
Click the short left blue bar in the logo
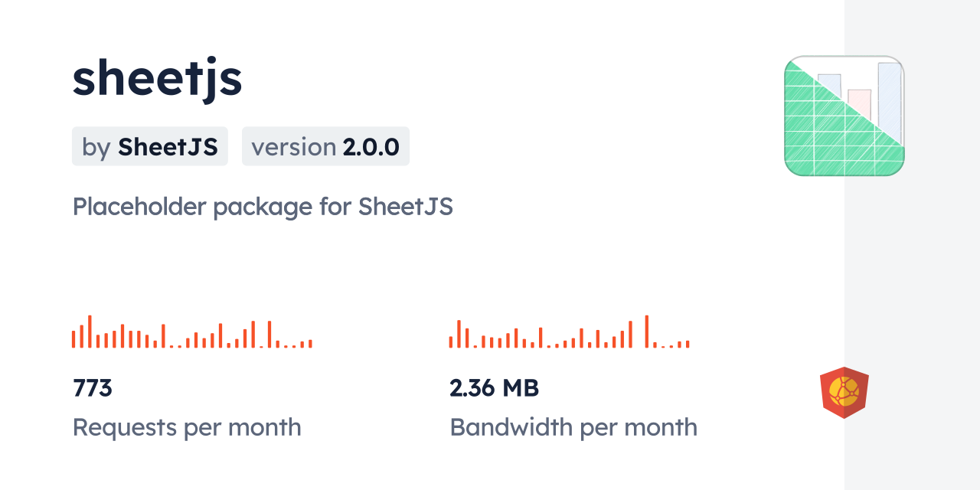pos(830,83)
